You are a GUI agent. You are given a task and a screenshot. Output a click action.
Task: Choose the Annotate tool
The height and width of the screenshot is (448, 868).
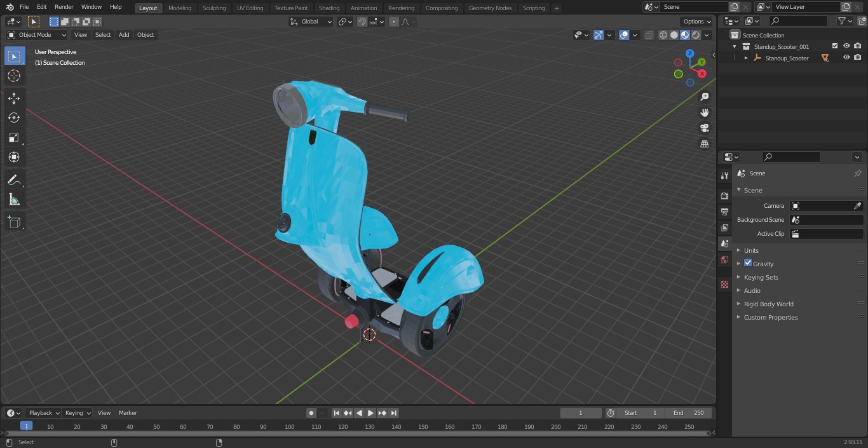click(14, 180)
